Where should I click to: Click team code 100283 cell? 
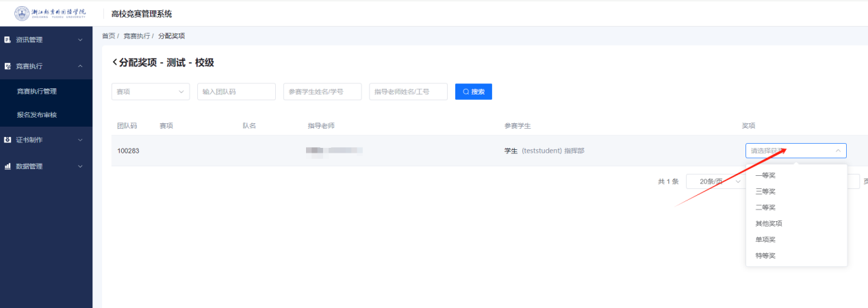tap(128, 151)
